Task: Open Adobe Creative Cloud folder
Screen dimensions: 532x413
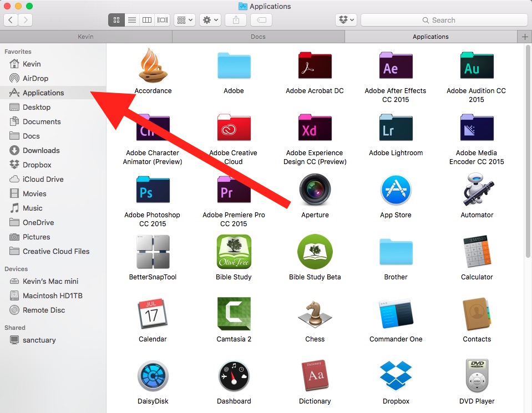Action: (234, 128)
